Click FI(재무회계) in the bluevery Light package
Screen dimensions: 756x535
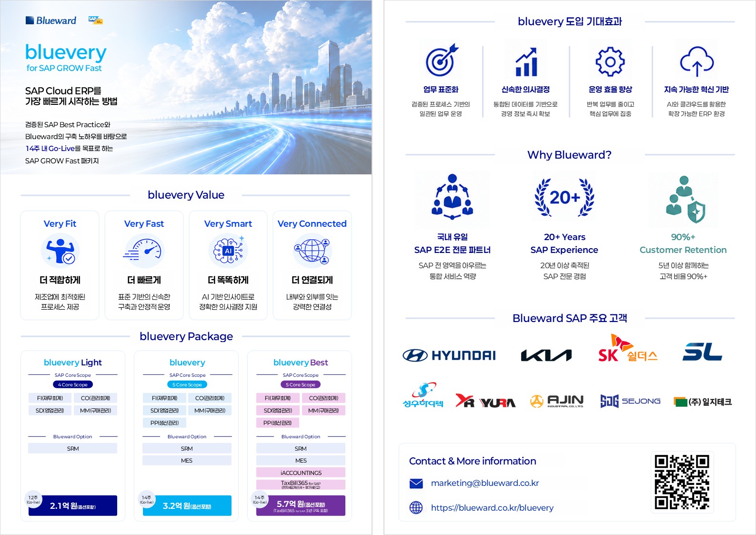pyautogui.click(x=50, y=398)
